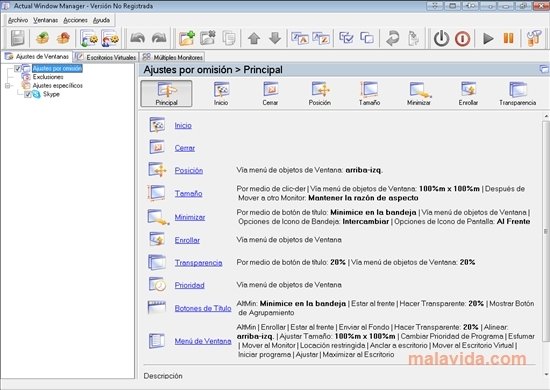Open the Posición link
The height and width of the screenshot is (390, 550).
tap(189, 170)
